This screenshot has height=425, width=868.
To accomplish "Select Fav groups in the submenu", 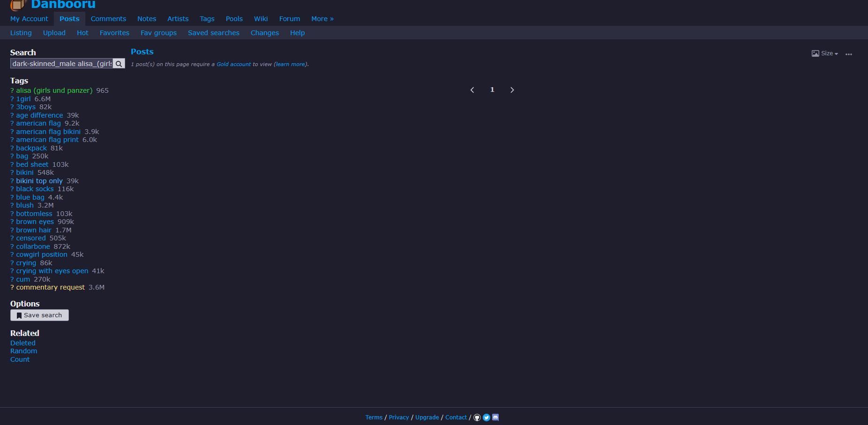I will 158,33.
